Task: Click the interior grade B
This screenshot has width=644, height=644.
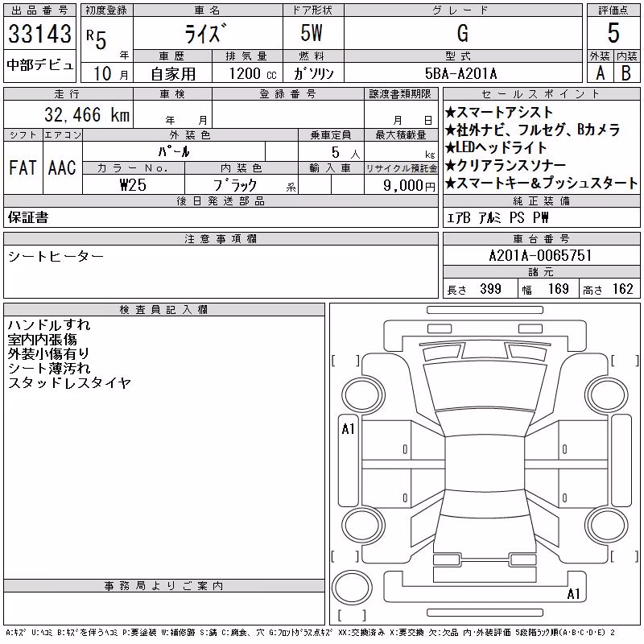Action: [626, 73]
